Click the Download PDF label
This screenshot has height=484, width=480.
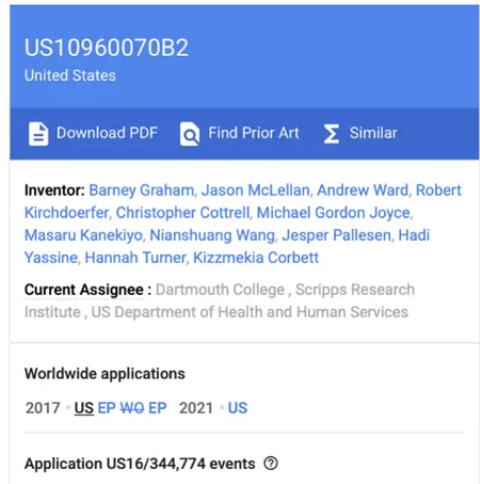point(107,133)
